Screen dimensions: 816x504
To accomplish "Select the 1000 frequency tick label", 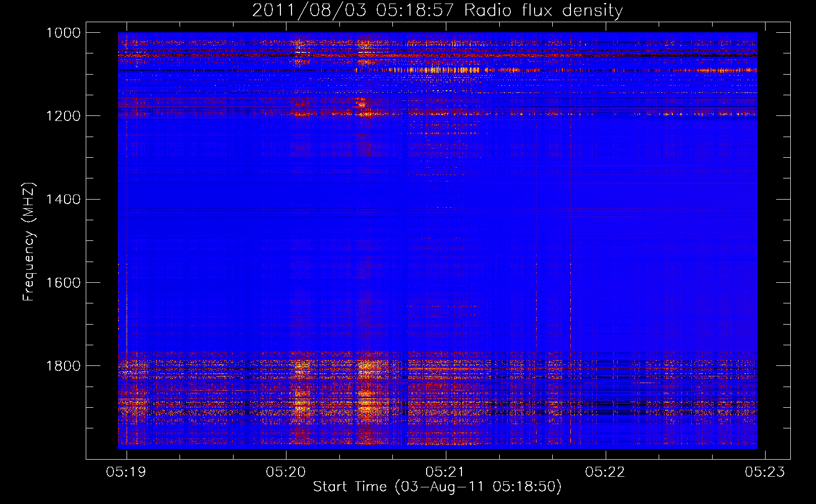I will click(x=64, y=33).
